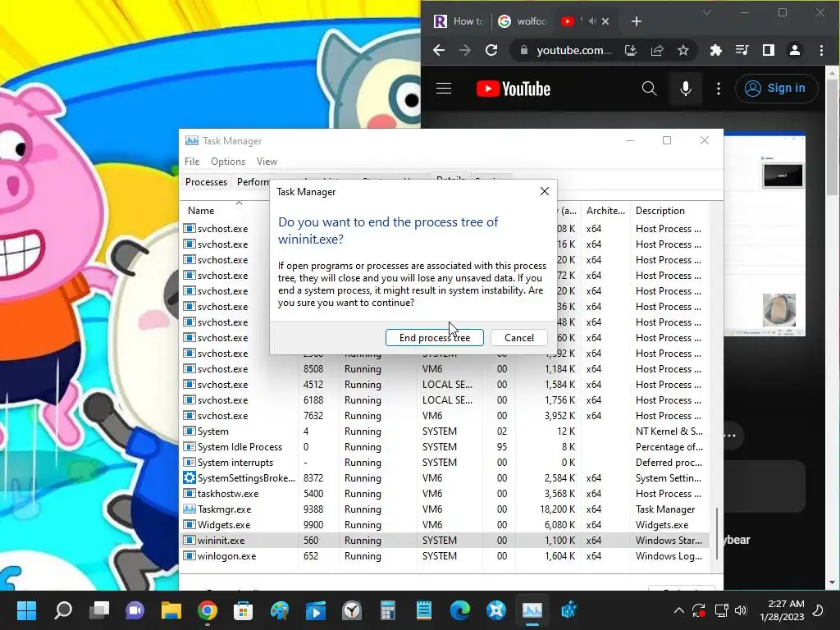Mute the YouTube tab audio icon
Image resolution: width=840 pixels, height=630 pixels.
click(x=592, y=21)
